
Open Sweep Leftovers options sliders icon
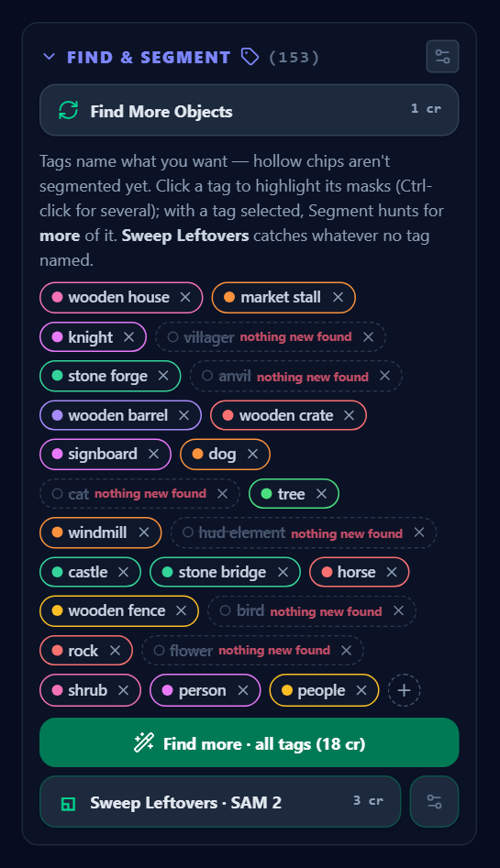(x=434, y=802)
